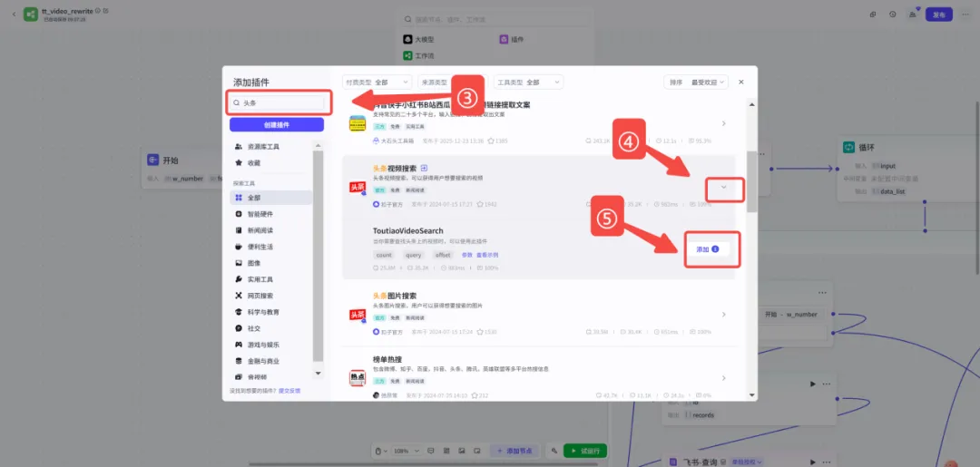This screenshot has width=980, height=467.
Task: Click the 查看示例 link
Action: 487,255
